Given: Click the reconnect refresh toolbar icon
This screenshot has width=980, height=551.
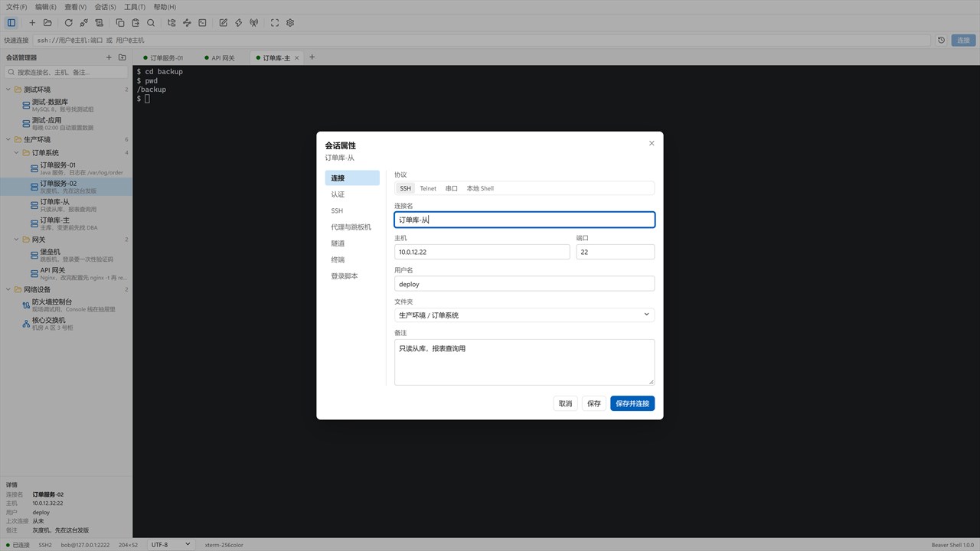Looking at the screenshot, I should (x=69, y=23).
